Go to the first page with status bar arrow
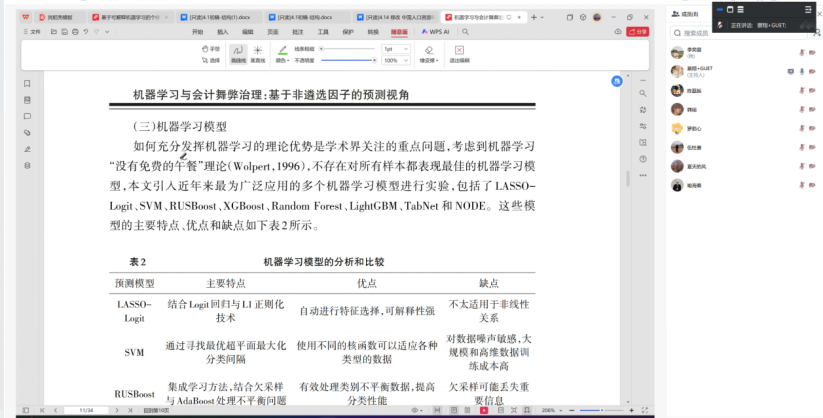823x418 pixels. [x=43, y=410]
